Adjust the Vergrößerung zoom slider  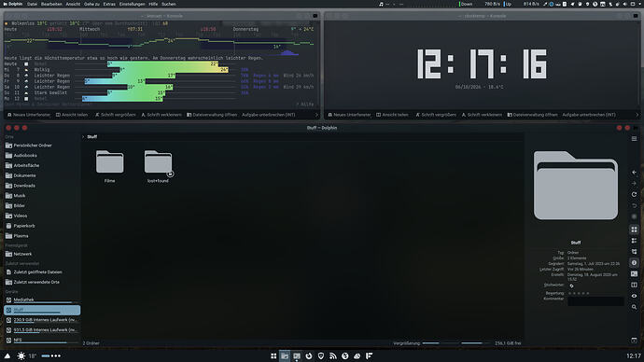pyautogui.click(x=441, y=343)
